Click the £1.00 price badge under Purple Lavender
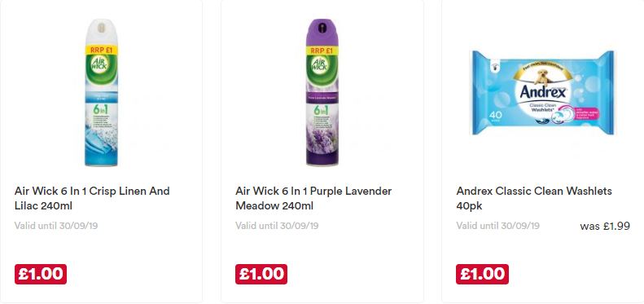 (x=261, y=274)
